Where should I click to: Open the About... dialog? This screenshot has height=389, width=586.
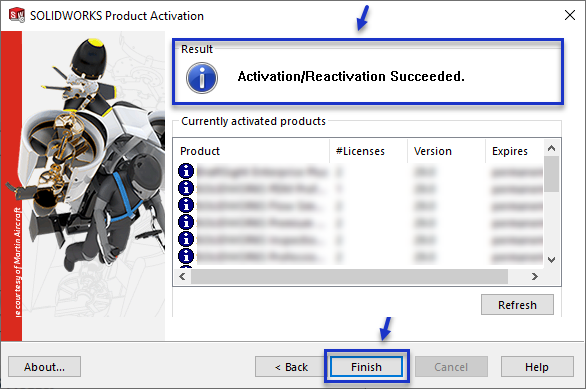click(44, 367)
